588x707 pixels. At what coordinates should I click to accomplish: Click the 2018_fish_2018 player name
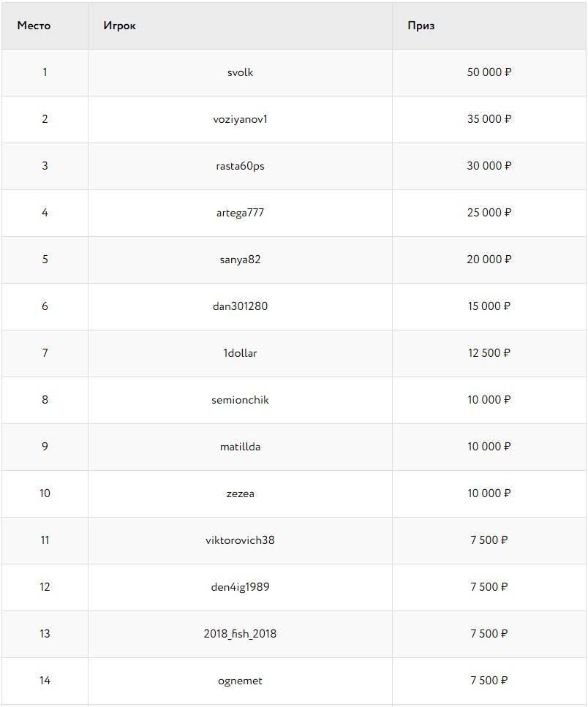[240, 634]
